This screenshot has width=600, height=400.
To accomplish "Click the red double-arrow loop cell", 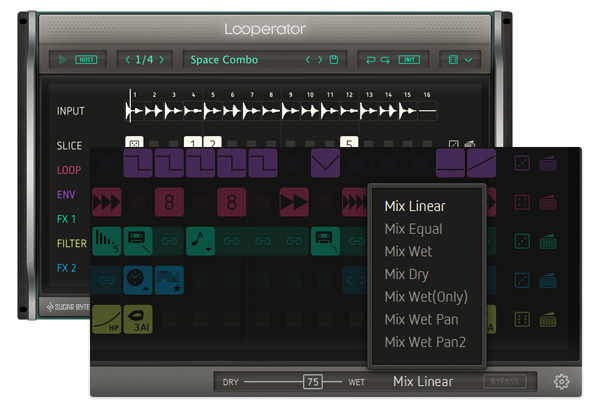I will (x=294, y=202).
